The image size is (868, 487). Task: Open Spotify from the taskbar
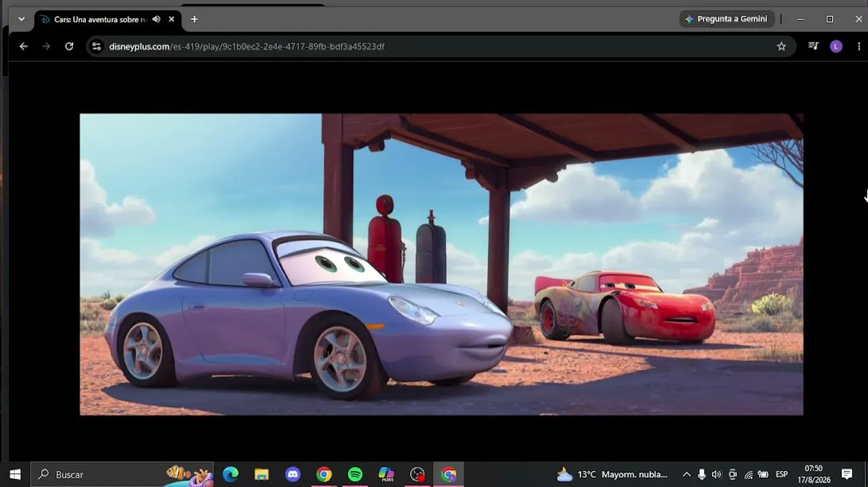[355, 474]
